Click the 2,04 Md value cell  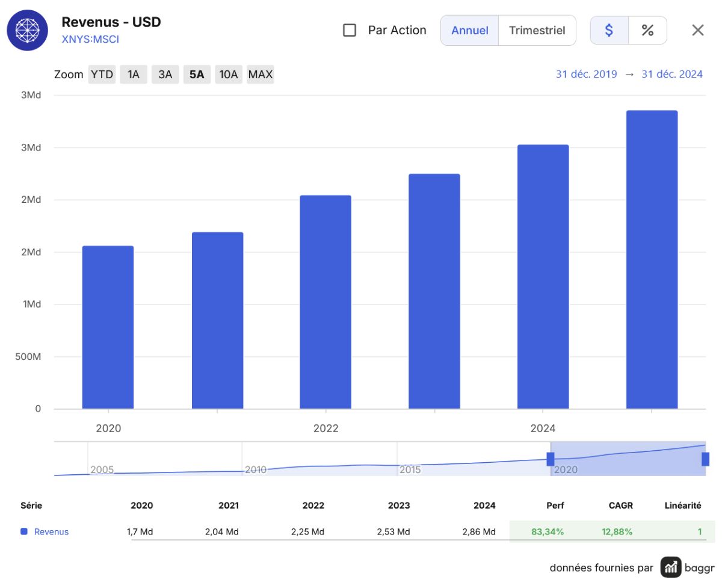[x=221, y=532]
